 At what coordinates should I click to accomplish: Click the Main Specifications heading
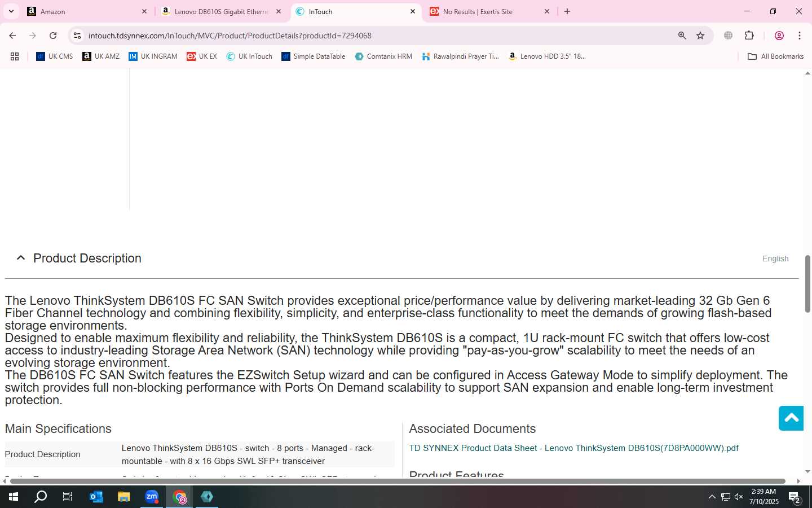pyautogui.click(x=58, y=429)
